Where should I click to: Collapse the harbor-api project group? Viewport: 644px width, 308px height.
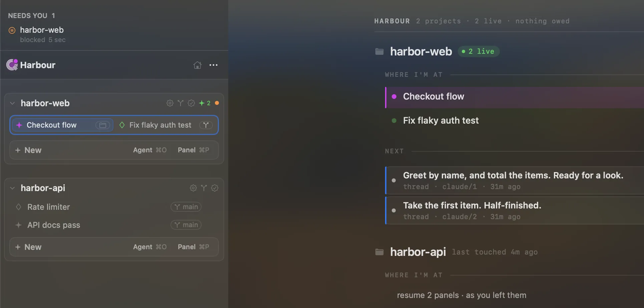(x=12, y=188)
